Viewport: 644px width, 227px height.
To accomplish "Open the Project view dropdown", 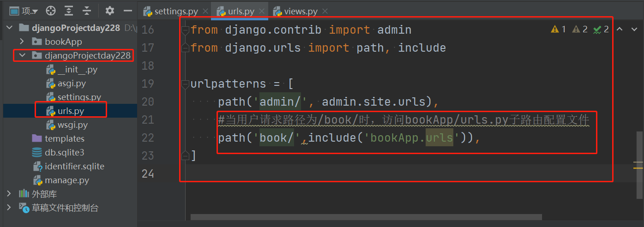I will [24, 11].
